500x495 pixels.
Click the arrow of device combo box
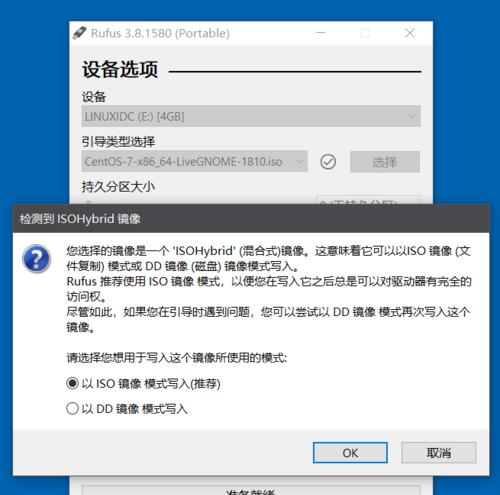(x=413, y=116)
